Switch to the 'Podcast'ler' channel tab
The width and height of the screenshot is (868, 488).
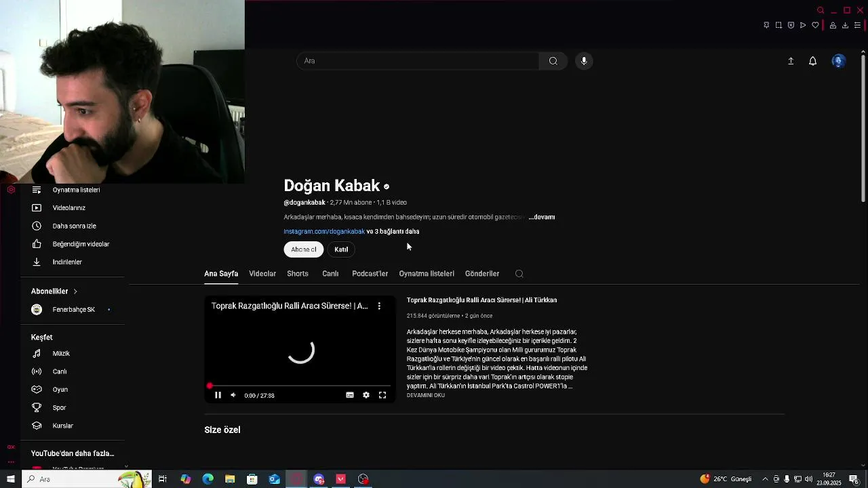coord(370,274)
